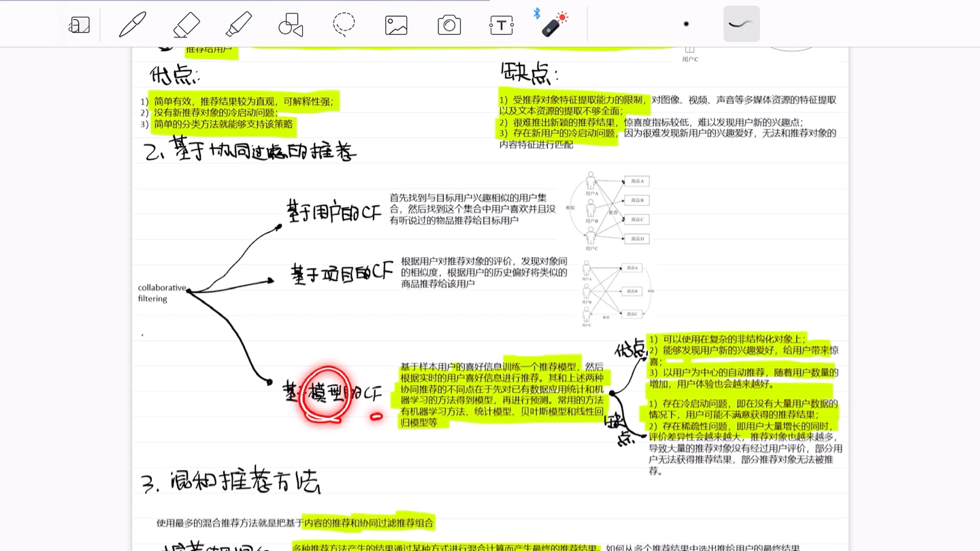Select the Eraser tool

coord(186,25)
